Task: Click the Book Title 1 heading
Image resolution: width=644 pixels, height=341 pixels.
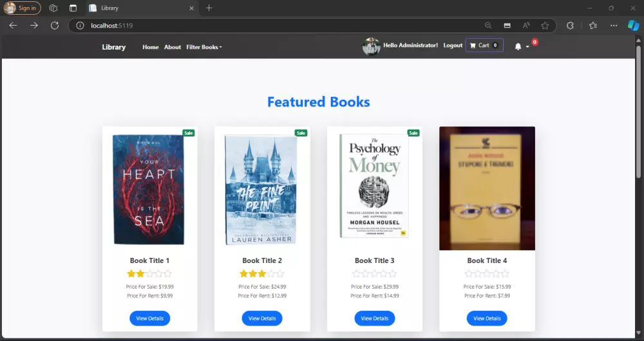Action: point(149,260)
